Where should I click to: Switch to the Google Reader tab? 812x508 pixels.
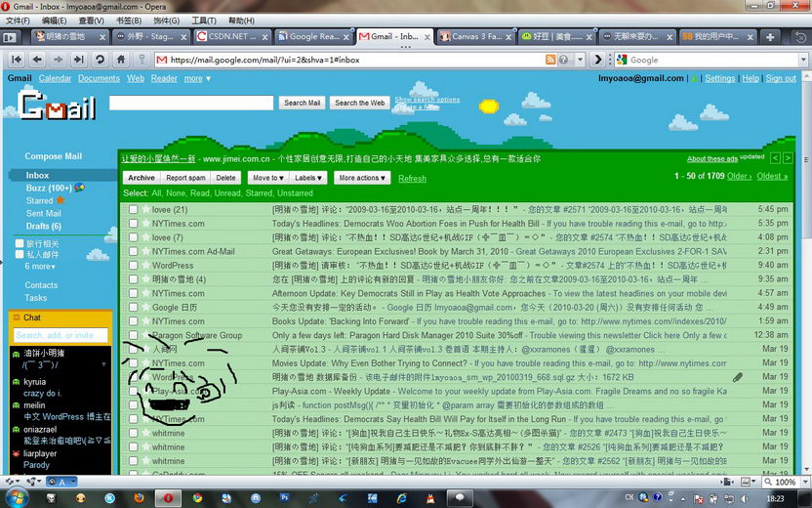(x=312, y=37)
